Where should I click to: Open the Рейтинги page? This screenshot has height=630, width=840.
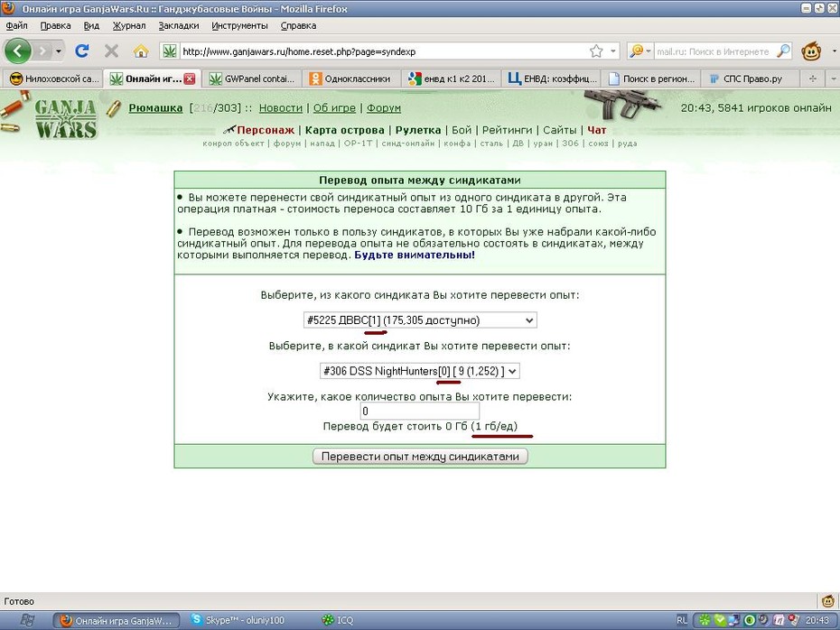click(507, 130)
